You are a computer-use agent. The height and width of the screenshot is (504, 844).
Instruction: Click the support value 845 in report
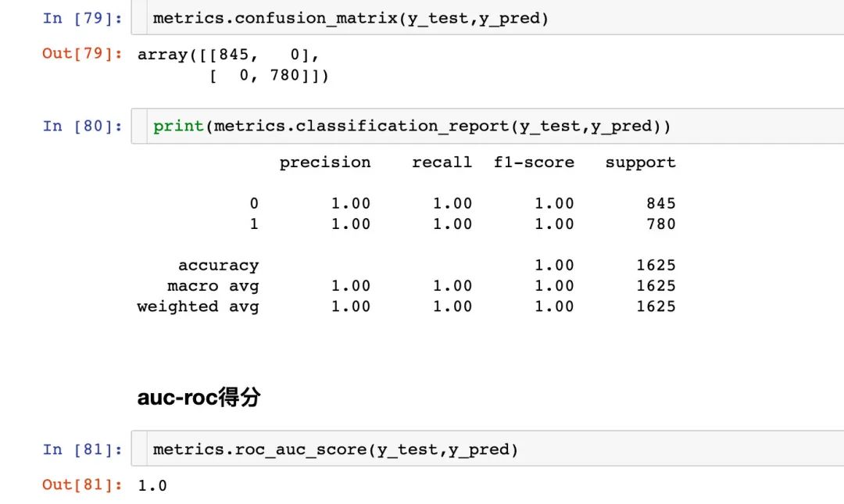(x=661, y=203)
